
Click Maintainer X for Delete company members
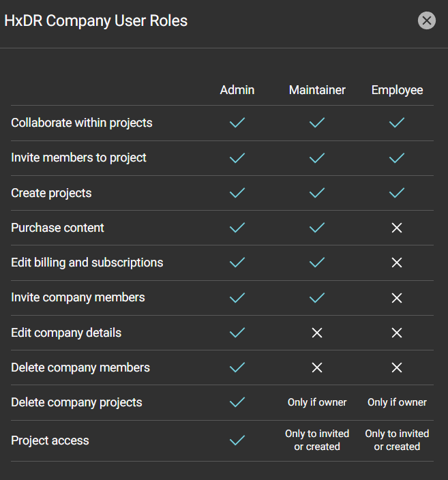point(317,367)
